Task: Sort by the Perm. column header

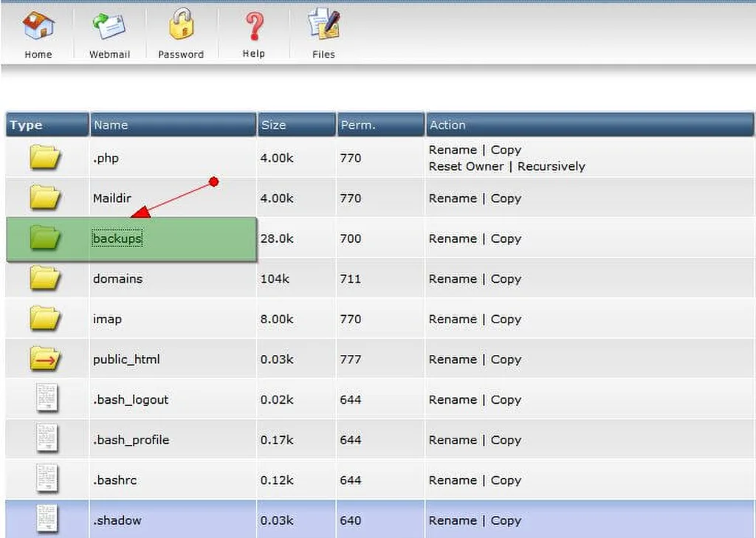Action: 381,125
